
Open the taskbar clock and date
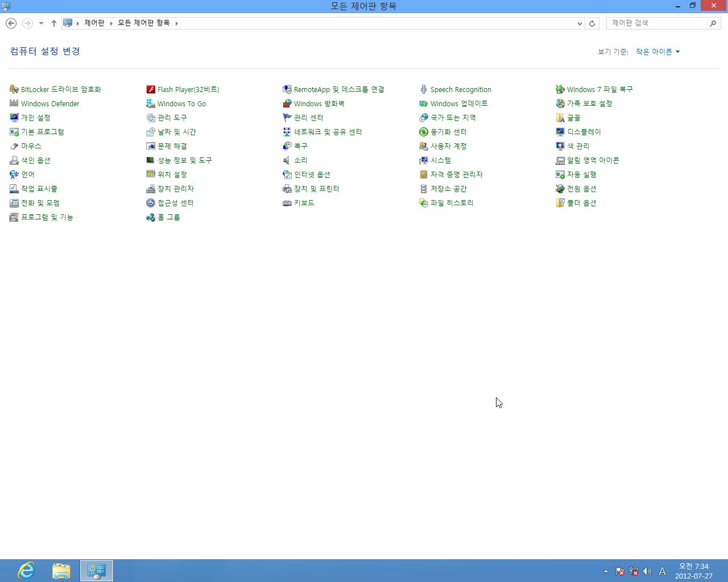click(694, 571)
